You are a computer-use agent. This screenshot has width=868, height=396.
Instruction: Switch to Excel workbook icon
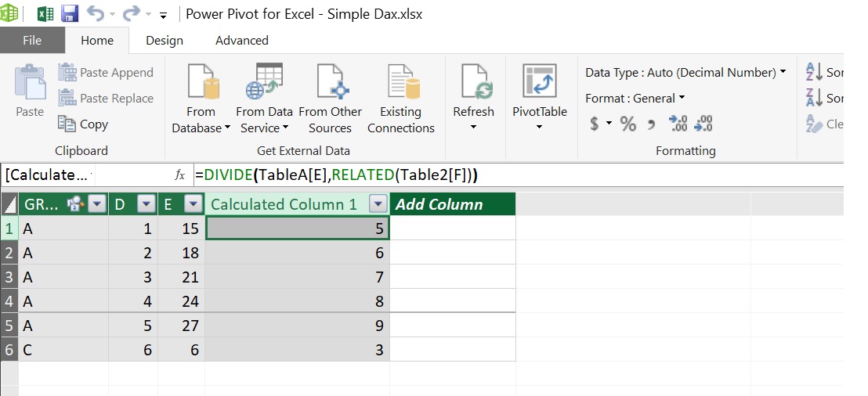coord(45,14)
